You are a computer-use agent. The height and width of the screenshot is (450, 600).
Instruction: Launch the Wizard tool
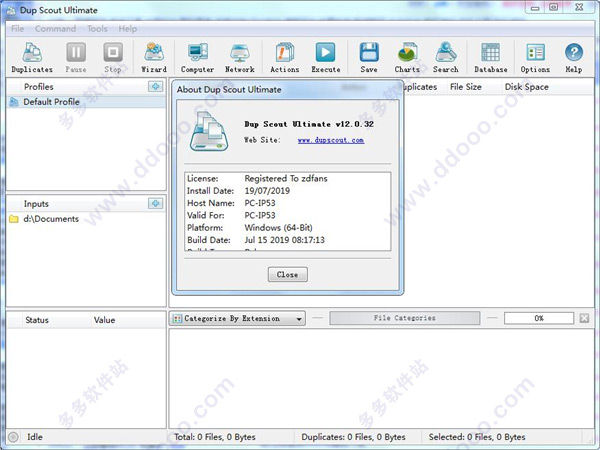click(x=154, y=58)
